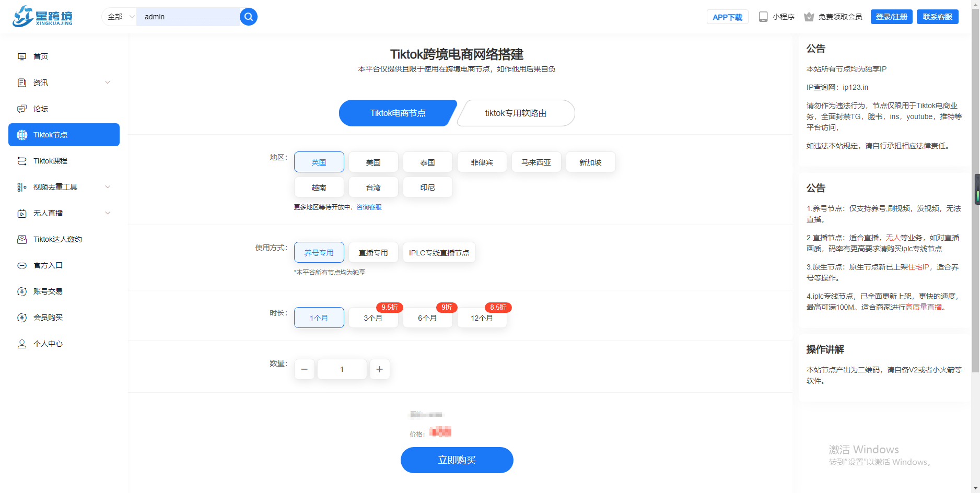Click the 联系客服 button
This screenshot has height=493, width=980.
tap(938, 17)
